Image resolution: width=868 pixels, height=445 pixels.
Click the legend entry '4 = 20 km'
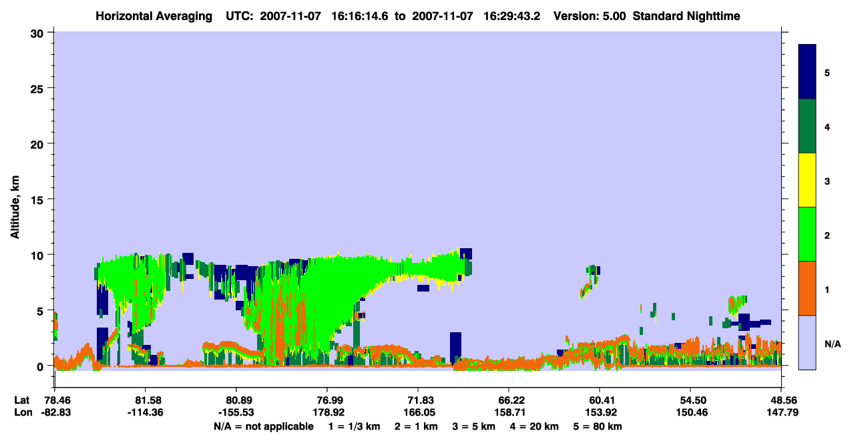[533, 426]
